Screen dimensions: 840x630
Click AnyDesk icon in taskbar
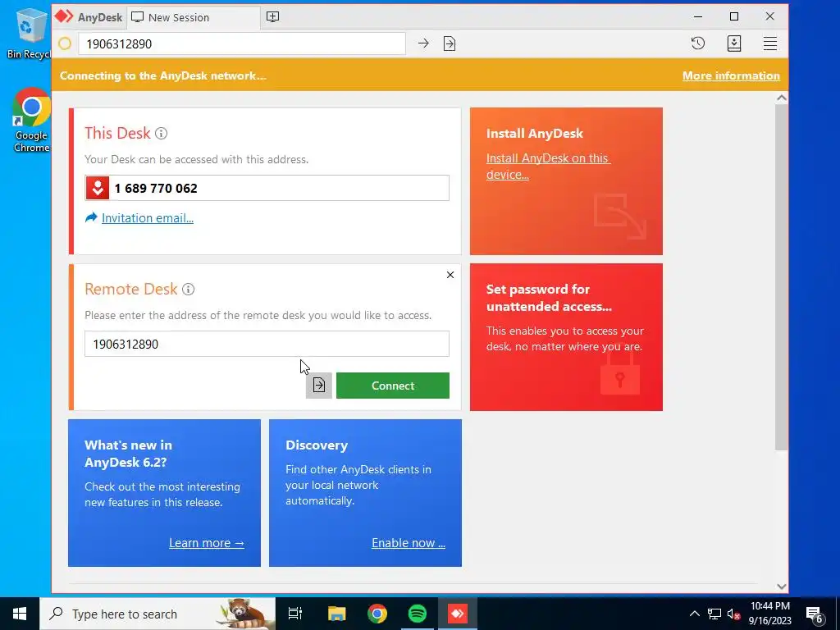[458, 614]
